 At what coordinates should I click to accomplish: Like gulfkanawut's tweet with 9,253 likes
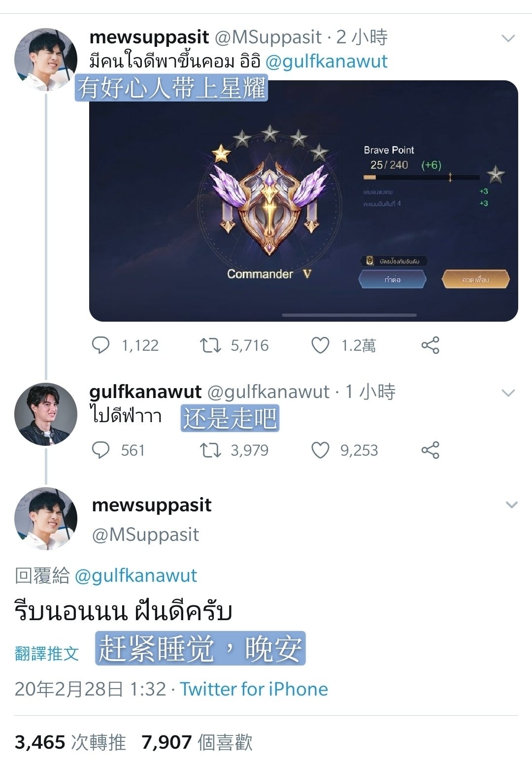(x=320, y=450)
